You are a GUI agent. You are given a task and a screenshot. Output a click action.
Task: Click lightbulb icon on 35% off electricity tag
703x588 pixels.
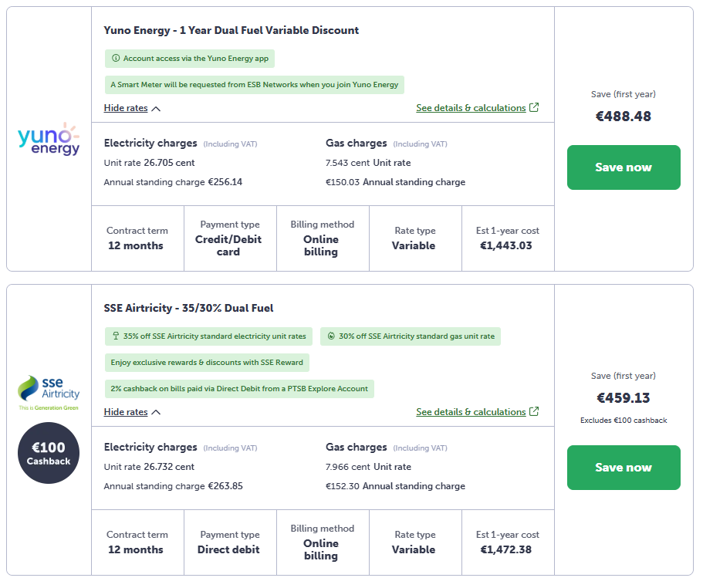pos(116,336)
